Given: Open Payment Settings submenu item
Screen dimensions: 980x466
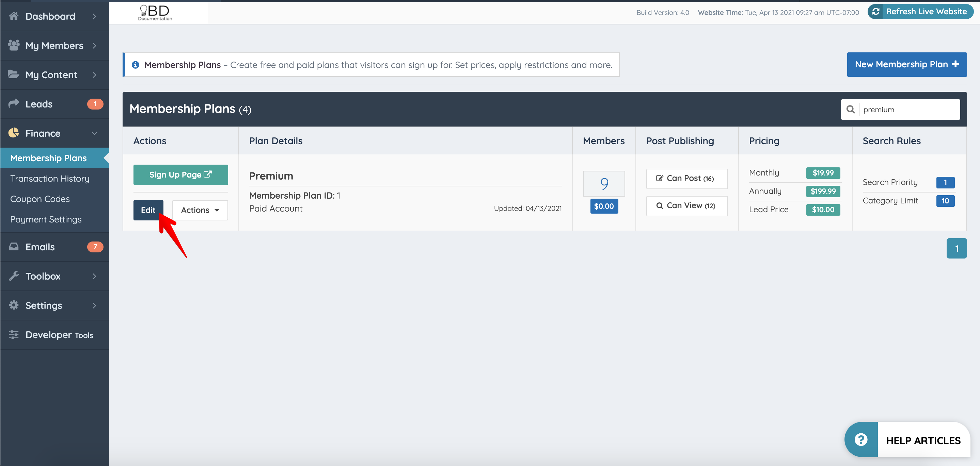Looking at the screenshot, I should click(x=46, y=219).
